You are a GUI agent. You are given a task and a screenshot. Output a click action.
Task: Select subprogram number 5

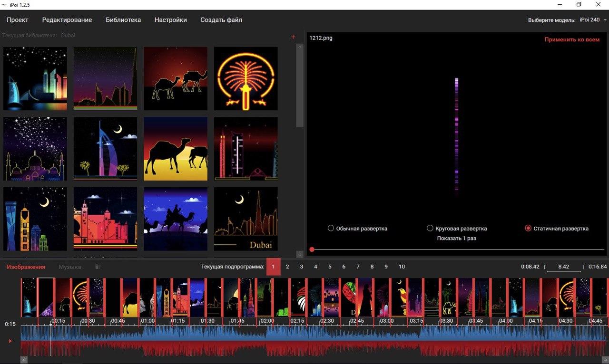click(330, 267)
